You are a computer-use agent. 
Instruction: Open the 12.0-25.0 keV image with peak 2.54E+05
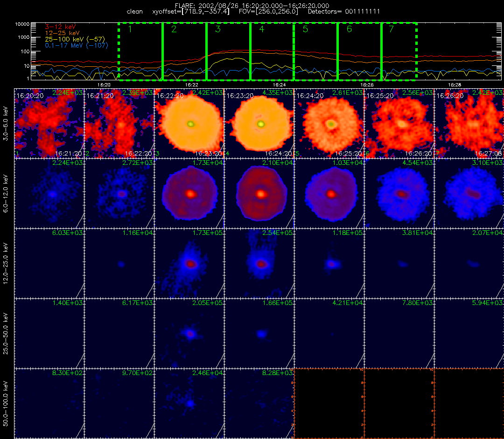pyautogui.click(x=259, y=263)
